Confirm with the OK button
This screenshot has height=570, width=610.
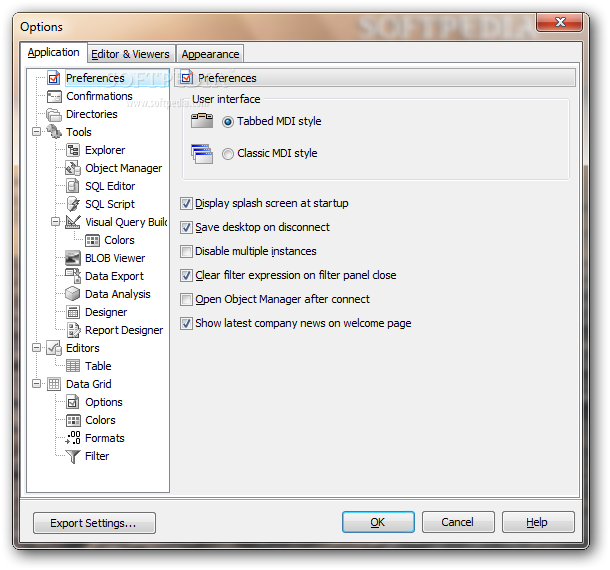click(x=378, y=522)
